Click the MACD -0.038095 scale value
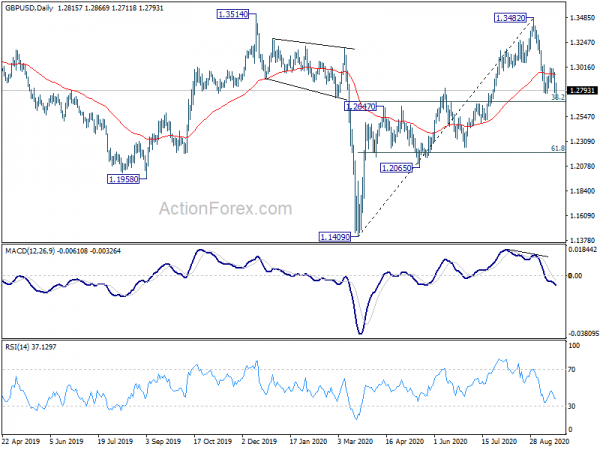The height and width of the screenshot is (450, 600). tap(583, 334)
